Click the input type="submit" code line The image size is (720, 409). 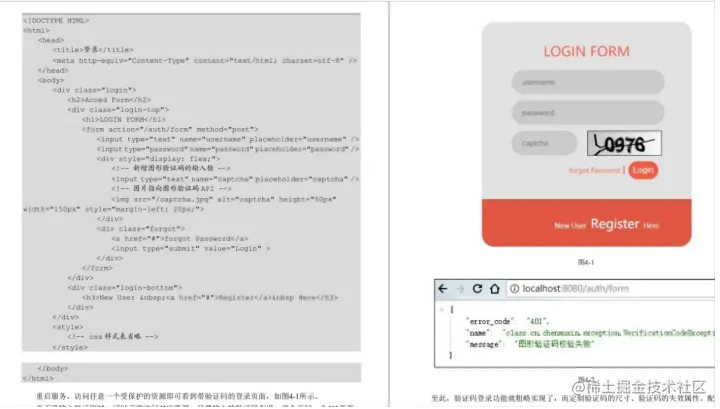pos(191,248)
